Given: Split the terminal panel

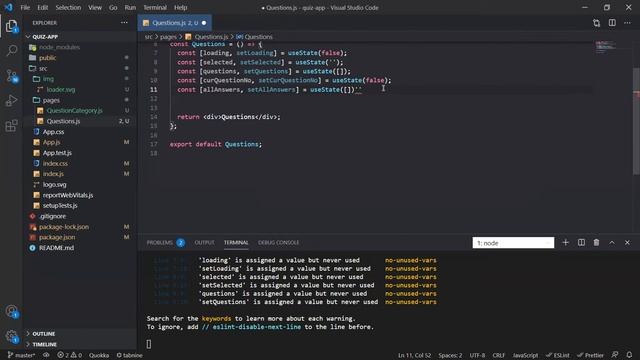Looking at the screenshot, I should click(x=581, y=242).
